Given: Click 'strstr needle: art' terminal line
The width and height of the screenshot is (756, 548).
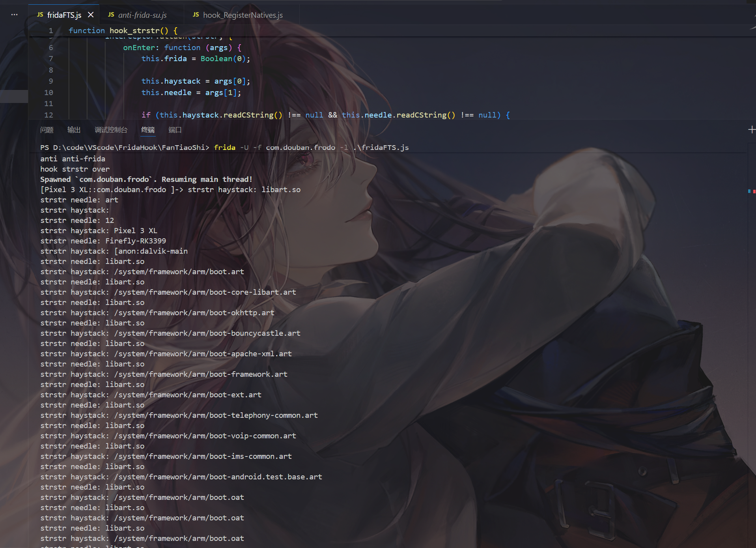Looking at the screenshot, I should [79, 200].
